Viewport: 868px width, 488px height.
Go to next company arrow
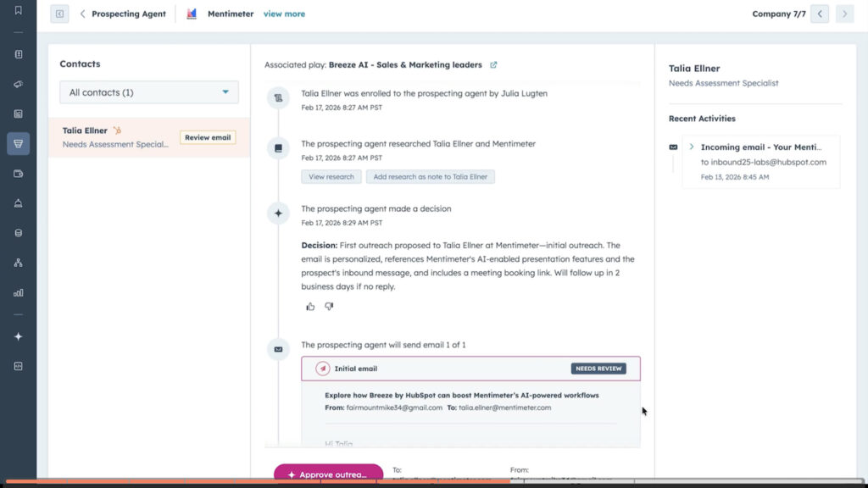(845, 14)
